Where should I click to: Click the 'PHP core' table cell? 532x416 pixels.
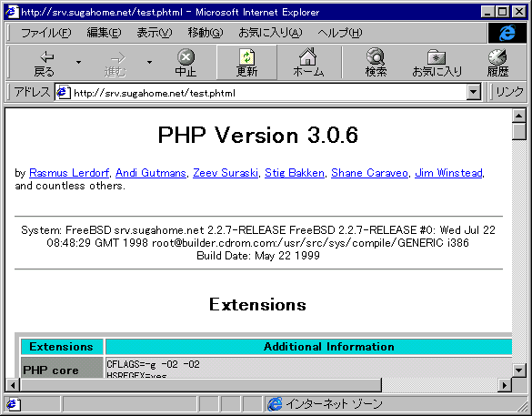click(62, 368)
